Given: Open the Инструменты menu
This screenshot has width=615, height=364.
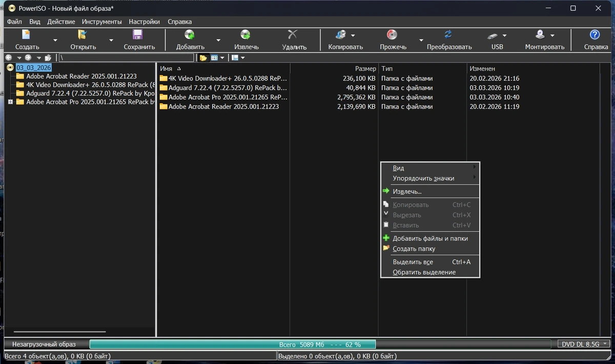Looking at the screenshot, I should [101, 22].
